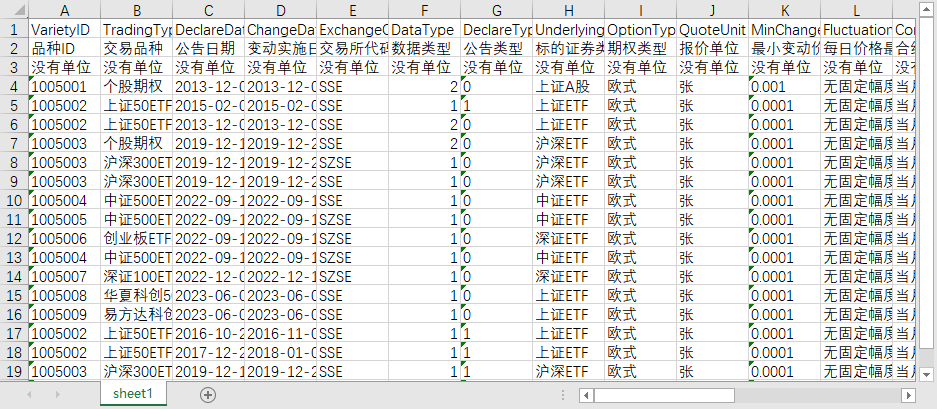Select row 4 header

click(x=14, y=86)
